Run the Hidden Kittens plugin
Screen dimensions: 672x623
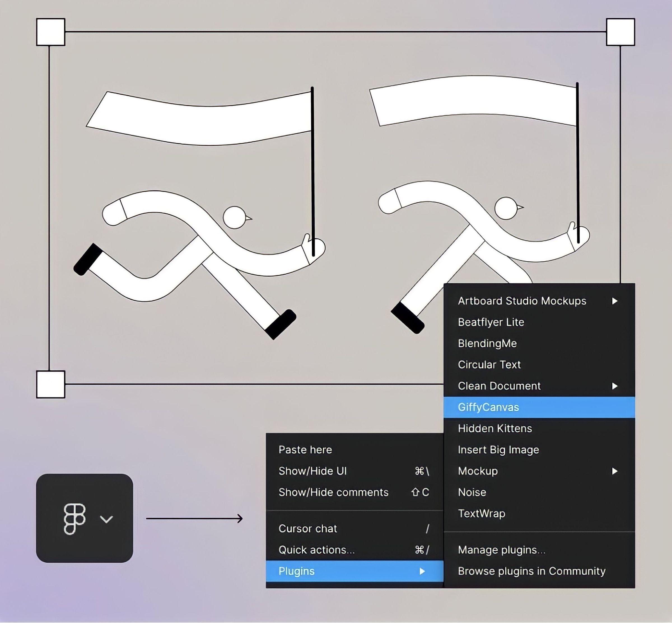(x=495, y=429)
